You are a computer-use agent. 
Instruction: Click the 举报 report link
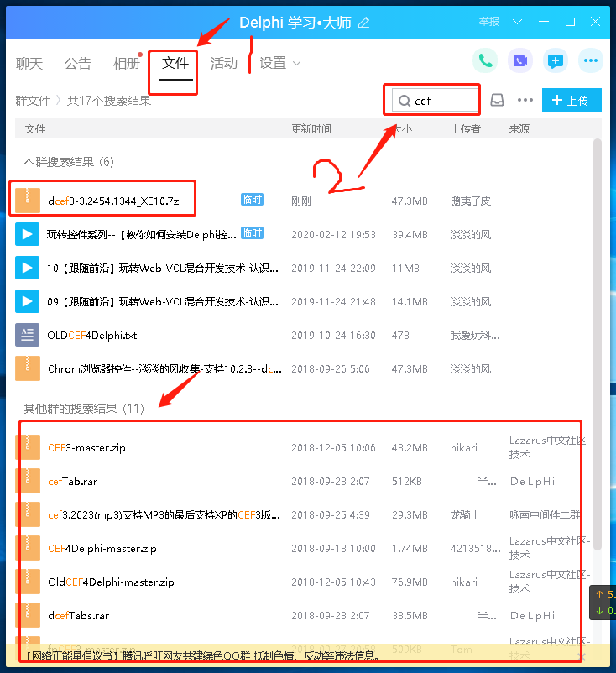coord(488,21)
